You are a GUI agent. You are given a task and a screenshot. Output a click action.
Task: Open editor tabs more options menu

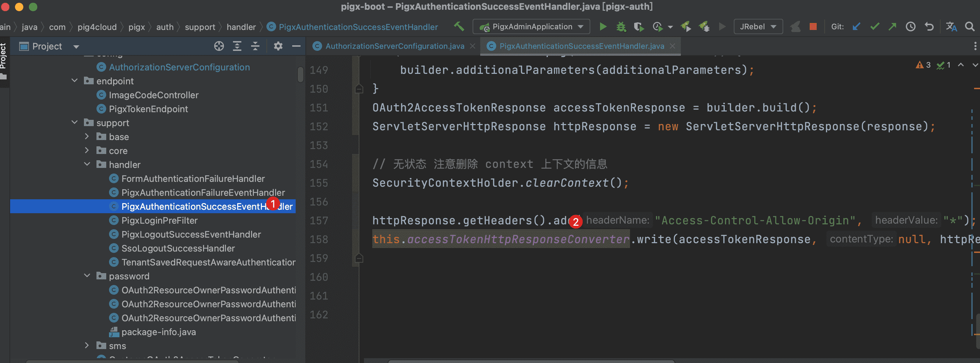pyautogui.click(x=975, y=46)
